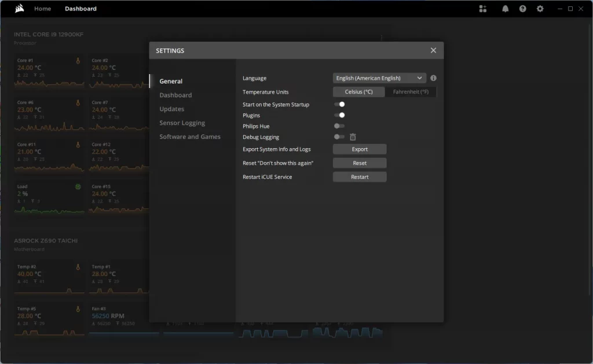Select the General settings tab
This screenshot has width=593, height=364.
point(171,81)
